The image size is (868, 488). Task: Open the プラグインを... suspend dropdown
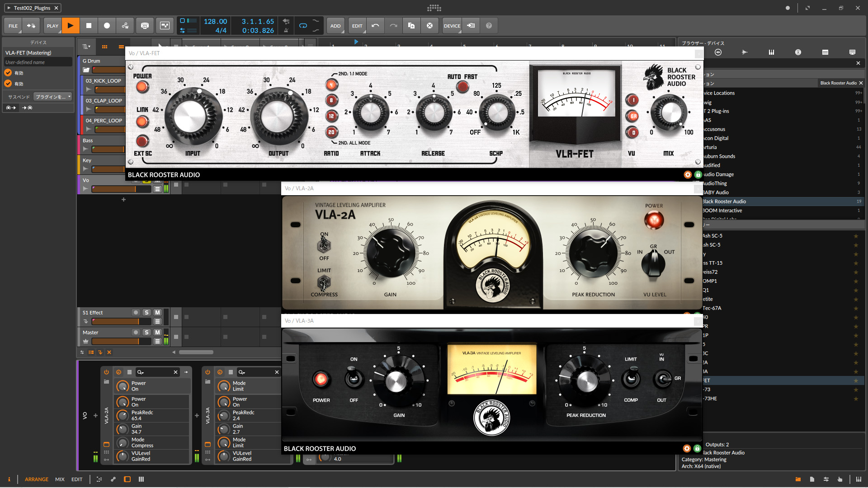coord(53,97)
